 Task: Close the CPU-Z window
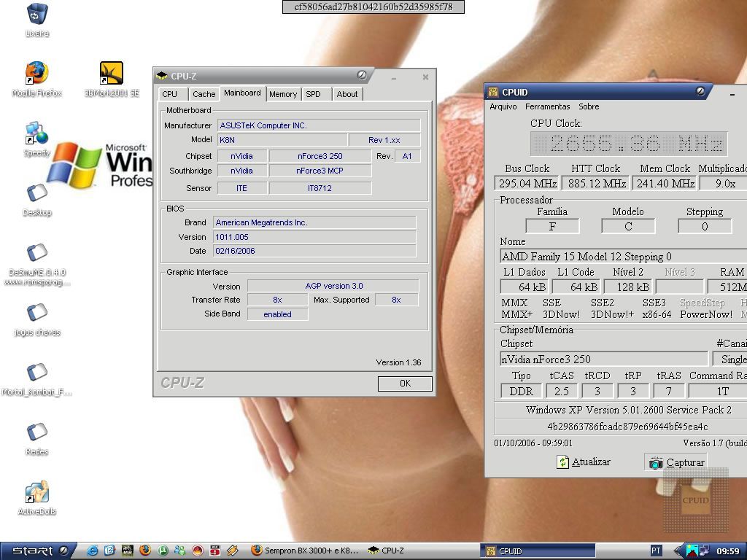tap(425, 77)
